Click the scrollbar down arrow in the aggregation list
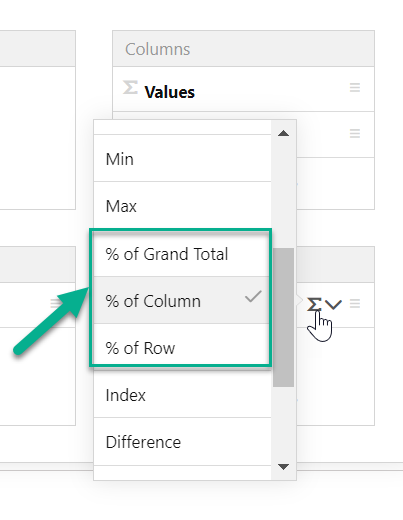The width and height of the screenshot is (403, 520). [283, 467]
